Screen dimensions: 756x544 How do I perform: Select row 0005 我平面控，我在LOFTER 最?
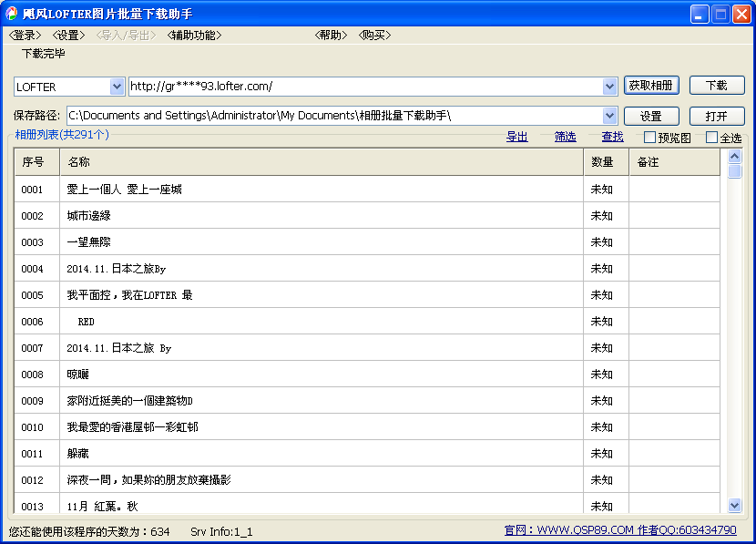tap(367, 295)
